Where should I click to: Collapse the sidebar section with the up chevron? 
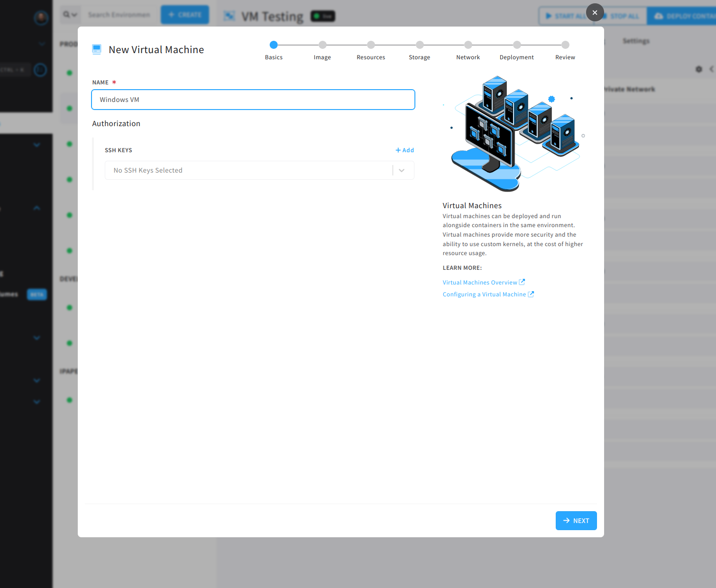coord(37,208)
